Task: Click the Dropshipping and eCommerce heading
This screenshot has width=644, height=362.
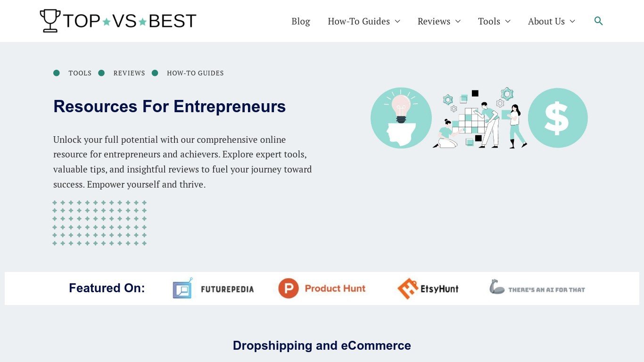Action: [322, 346]
